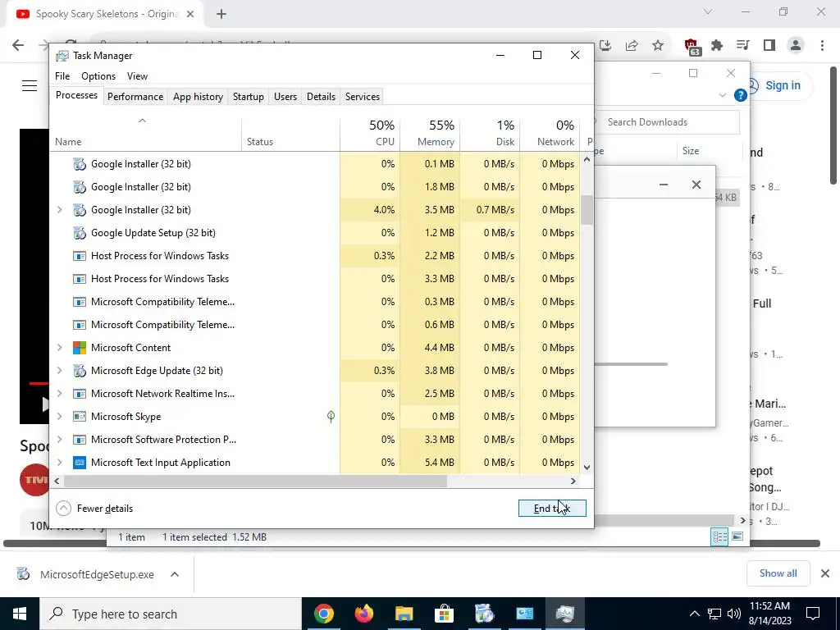Expand Microsoft Network Realtime Ins... process
Image resolution: width=840 pixels, height=630 pixels.
59,394
